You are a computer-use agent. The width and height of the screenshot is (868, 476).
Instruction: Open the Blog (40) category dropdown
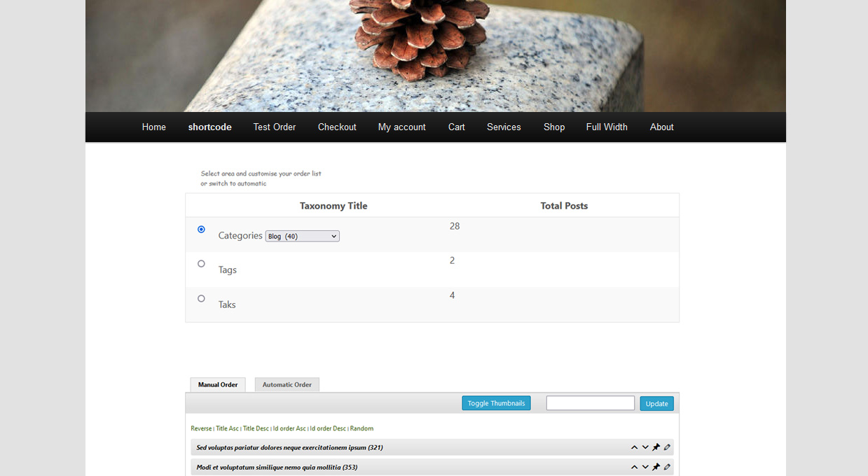point(302,237)
